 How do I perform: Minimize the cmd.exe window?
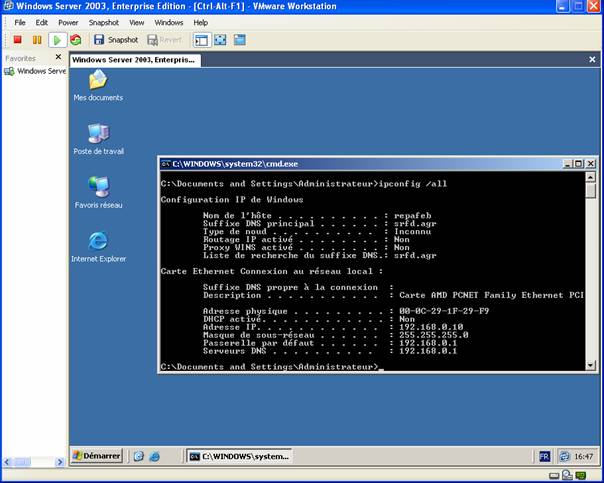point(567,164)
